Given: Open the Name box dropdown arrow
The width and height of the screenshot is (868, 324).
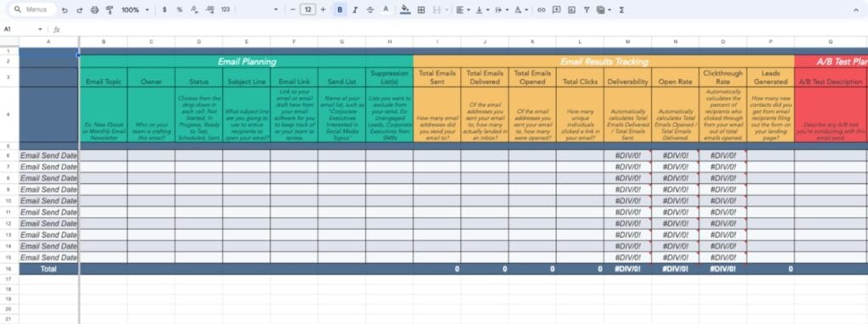Looking at the screenshot, I should point(40,30).
